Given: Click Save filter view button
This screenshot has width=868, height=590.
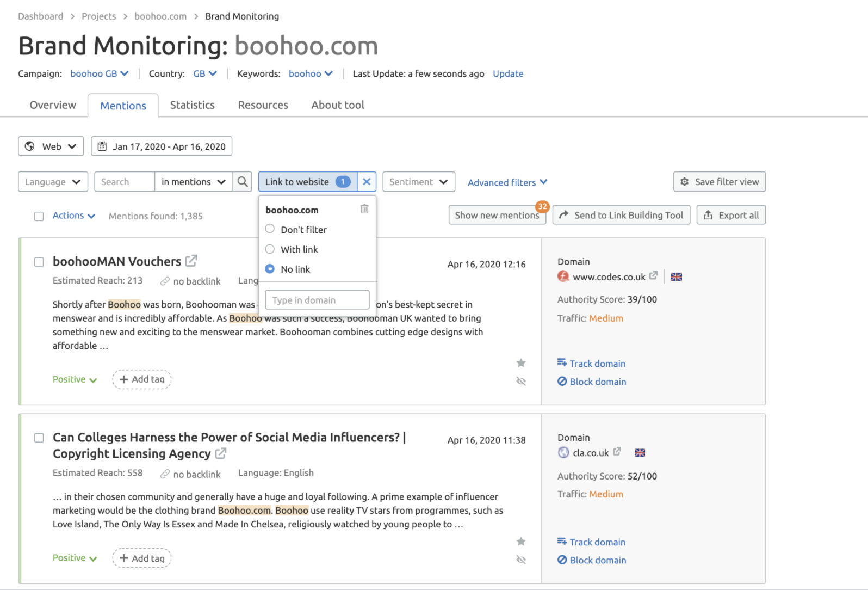Looking at the screenshot, I should tap(720, 182).
